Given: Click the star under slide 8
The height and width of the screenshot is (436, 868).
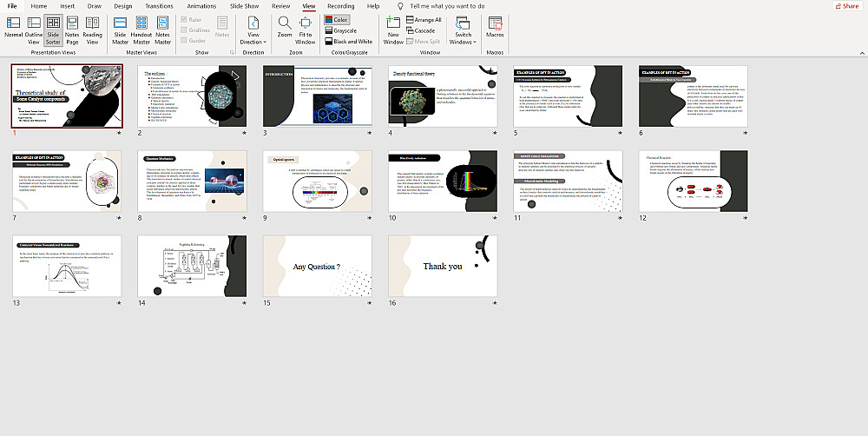Looking at the screenshot, I should pyautogui.click(x=244, y=218).
